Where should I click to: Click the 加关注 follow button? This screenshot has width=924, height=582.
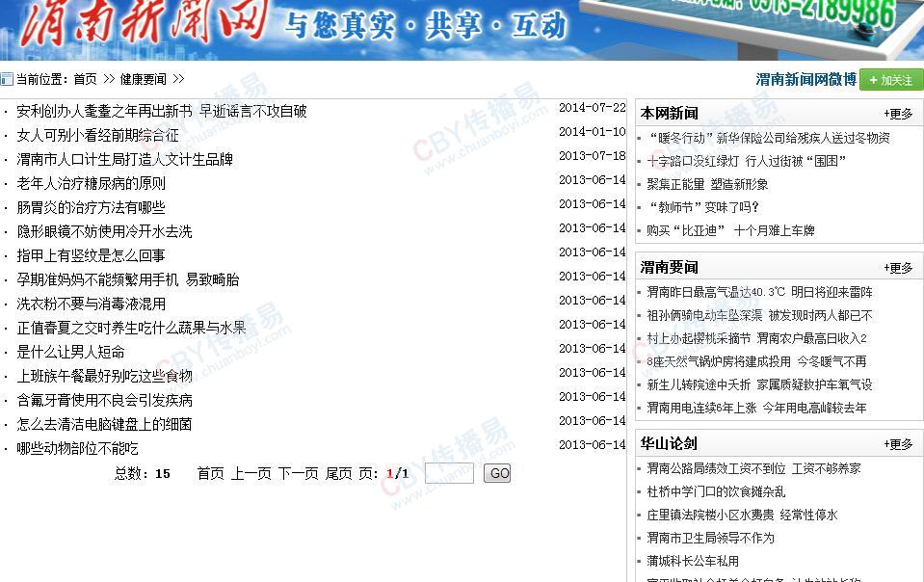pos(891,80)
